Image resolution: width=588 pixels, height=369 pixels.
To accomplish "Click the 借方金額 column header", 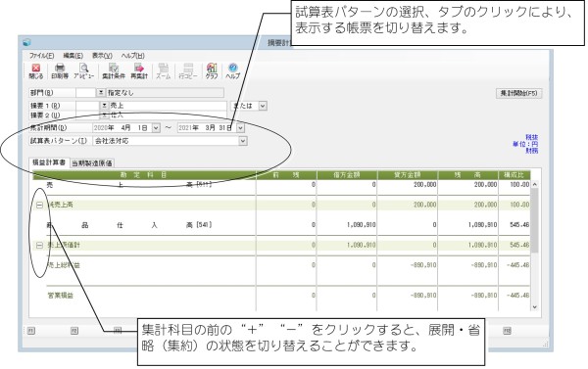I will (x=347, y=175).
